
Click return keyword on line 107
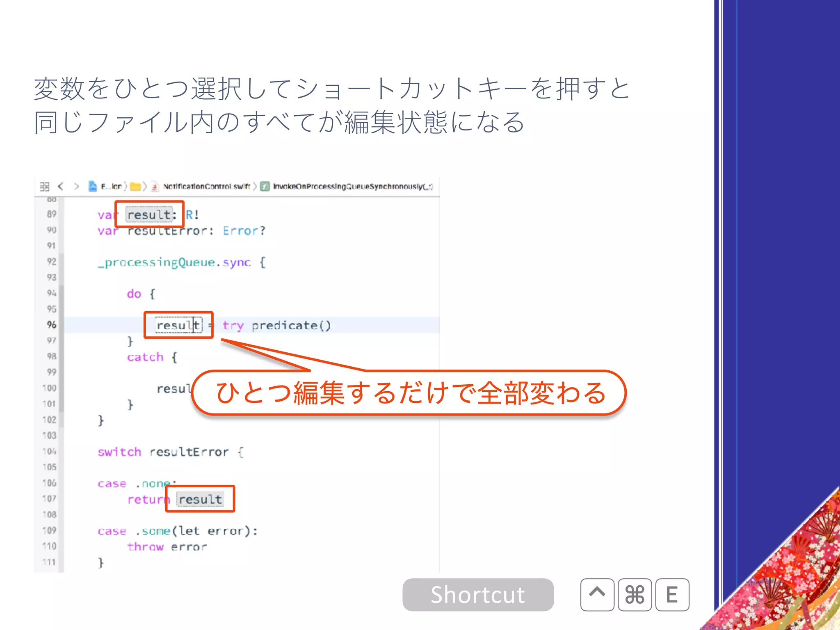coord(148,500)
